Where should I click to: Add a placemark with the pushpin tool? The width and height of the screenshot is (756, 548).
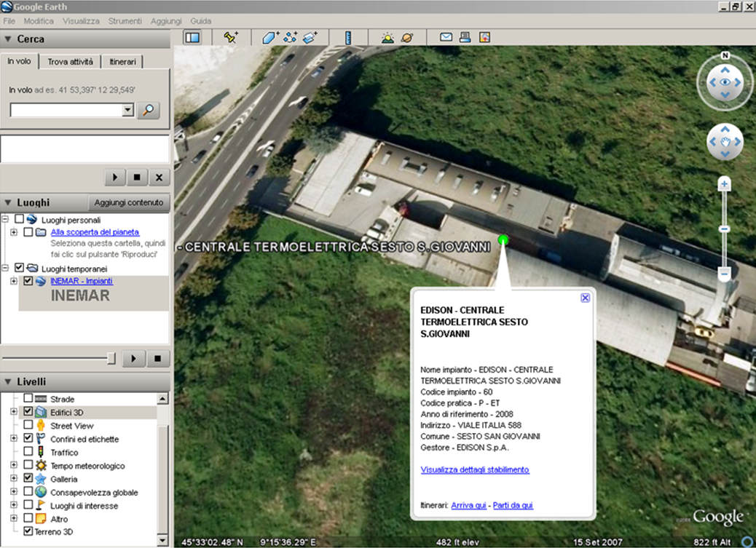pos(230,37)
